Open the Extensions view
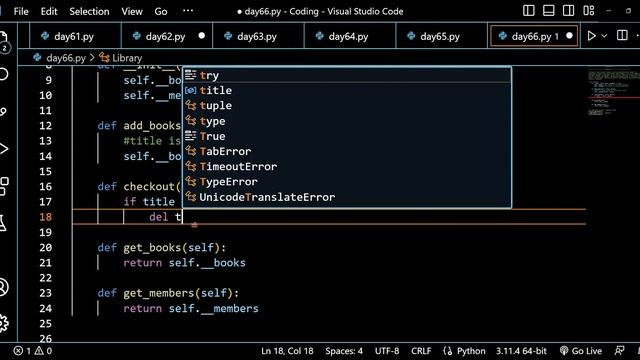The width and height of the screenshot is (640, 360). click(x=3, y=186)
